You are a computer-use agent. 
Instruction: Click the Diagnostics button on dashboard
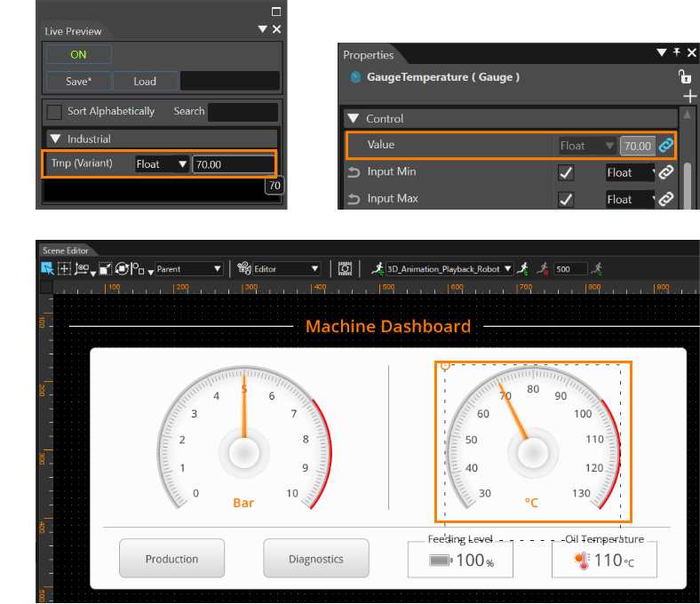click(316, 559)
